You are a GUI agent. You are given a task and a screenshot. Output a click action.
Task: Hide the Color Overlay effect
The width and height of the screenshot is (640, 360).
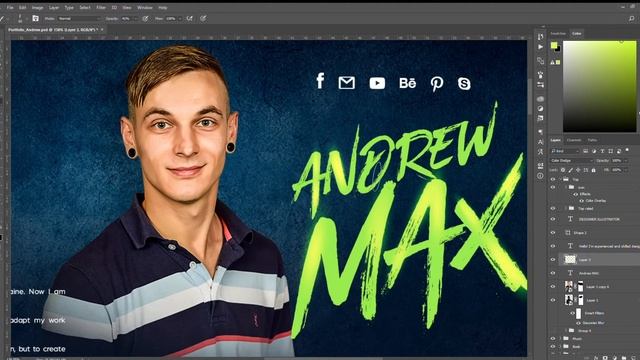pyautogui.click(x=582, y=201)
